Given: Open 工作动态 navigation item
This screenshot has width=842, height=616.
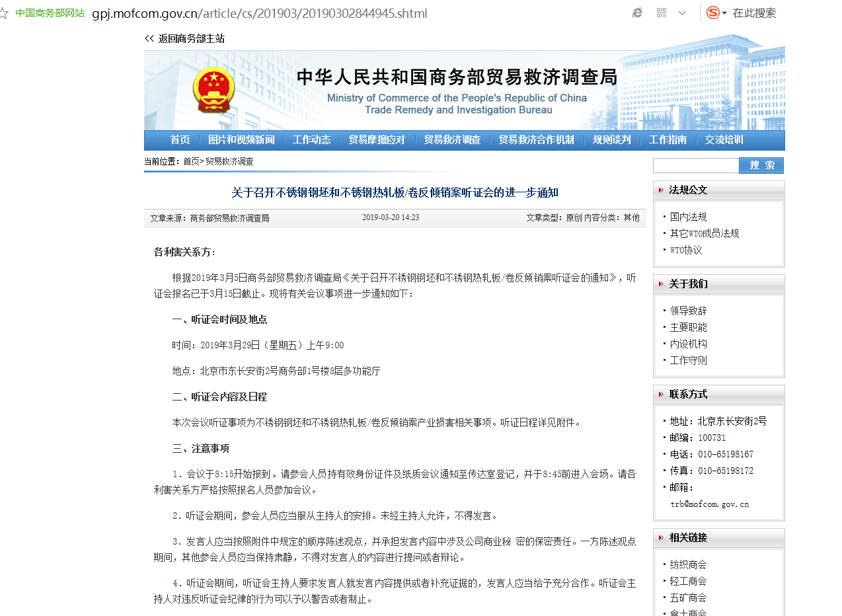Looking at the screenshot, I should click(x=312, y=139).
